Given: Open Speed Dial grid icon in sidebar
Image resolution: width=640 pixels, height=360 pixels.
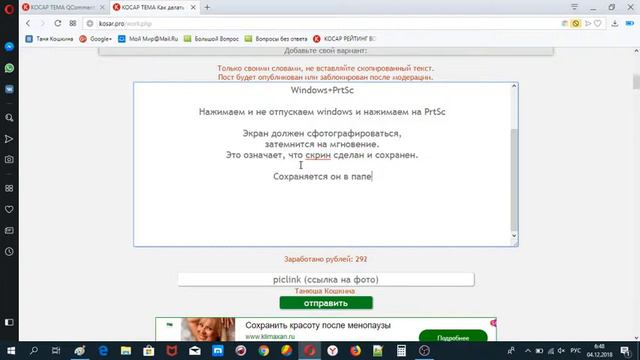Looking at the screenshot, I should [x=9, y=189].
